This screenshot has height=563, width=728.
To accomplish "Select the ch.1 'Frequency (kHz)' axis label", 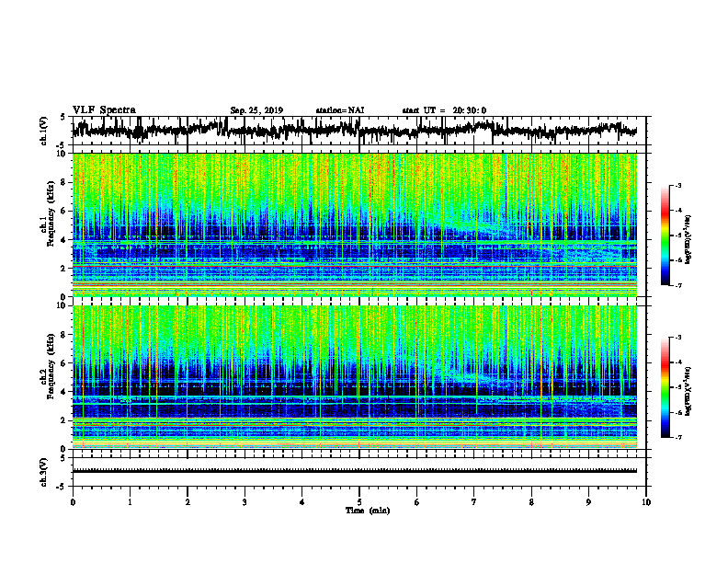I will pos(51,214).
